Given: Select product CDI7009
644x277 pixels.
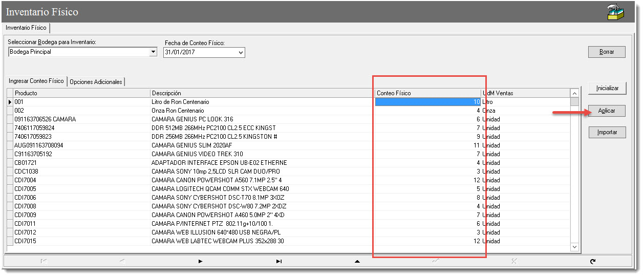Looking at the screenshot, I should (x=25, y=215).
